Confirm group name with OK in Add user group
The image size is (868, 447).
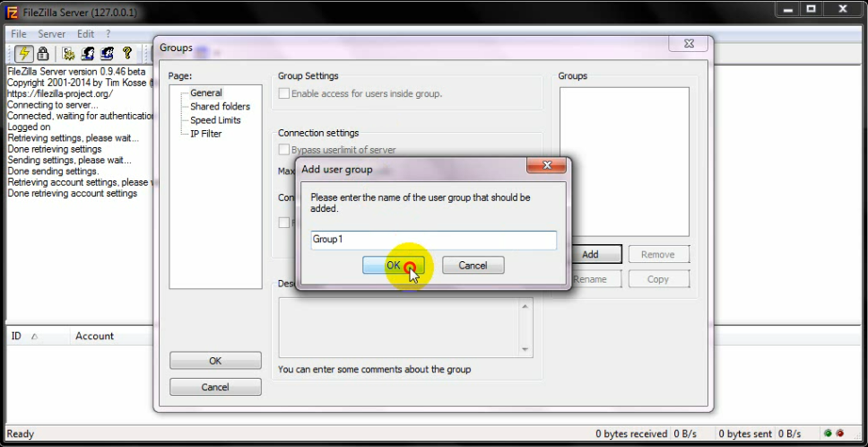(393, 266)
